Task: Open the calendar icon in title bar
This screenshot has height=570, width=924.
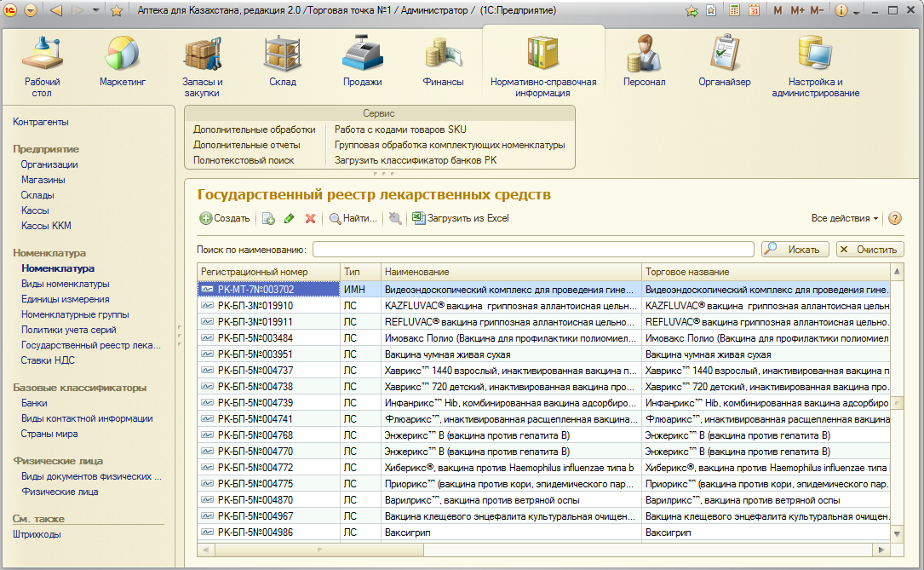Action: (x=754, y=11)
